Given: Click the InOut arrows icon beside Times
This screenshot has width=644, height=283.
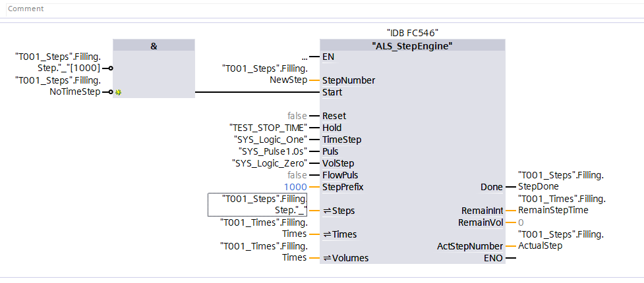Looking at the screenshot, I should tap(326, 234).
